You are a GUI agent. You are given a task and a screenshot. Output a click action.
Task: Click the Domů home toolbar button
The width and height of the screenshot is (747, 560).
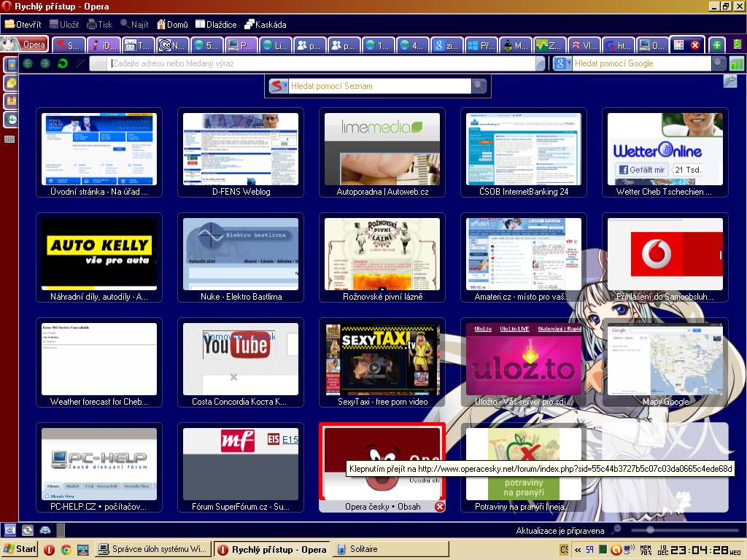point(172,24)
